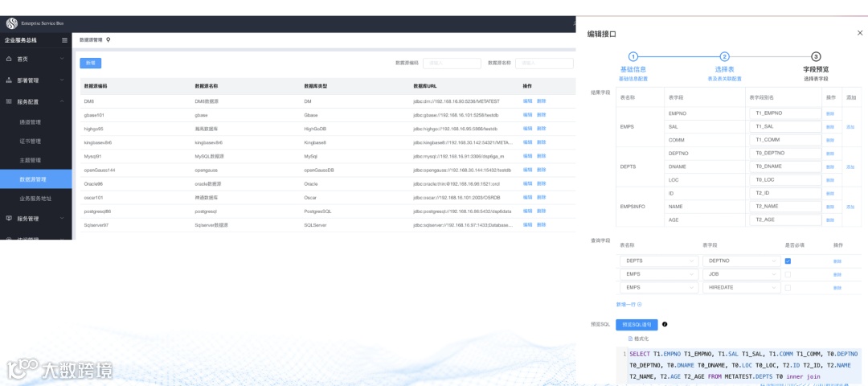Edit the T2_NAME alias field
868x386 pixels.
[785, 207]
